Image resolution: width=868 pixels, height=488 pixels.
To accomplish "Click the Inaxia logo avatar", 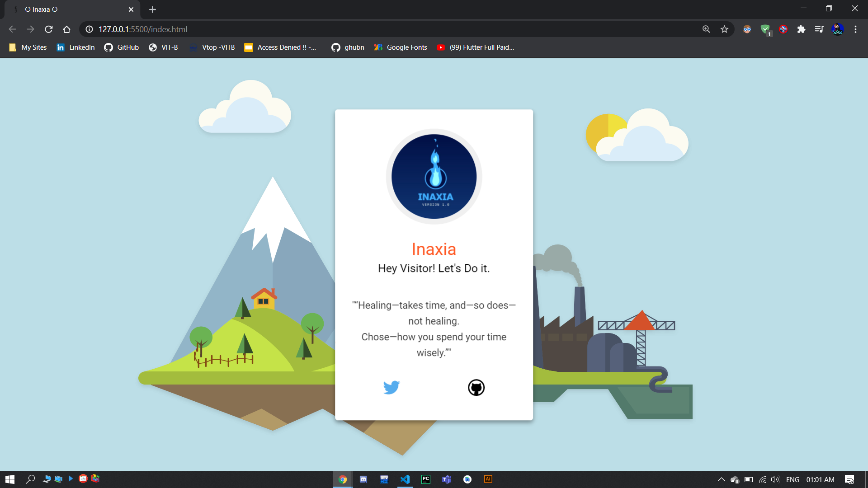I will (434, 177).
